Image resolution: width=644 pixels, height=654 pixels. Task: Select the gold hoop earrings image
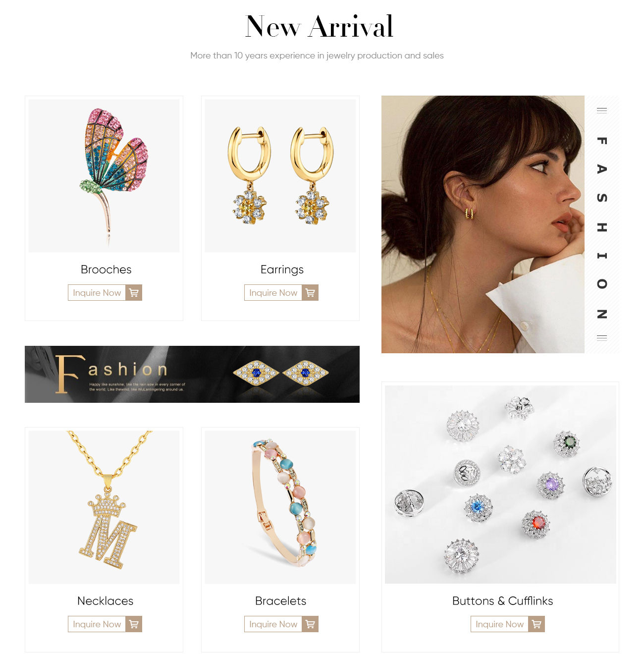[x=280, y=176]
